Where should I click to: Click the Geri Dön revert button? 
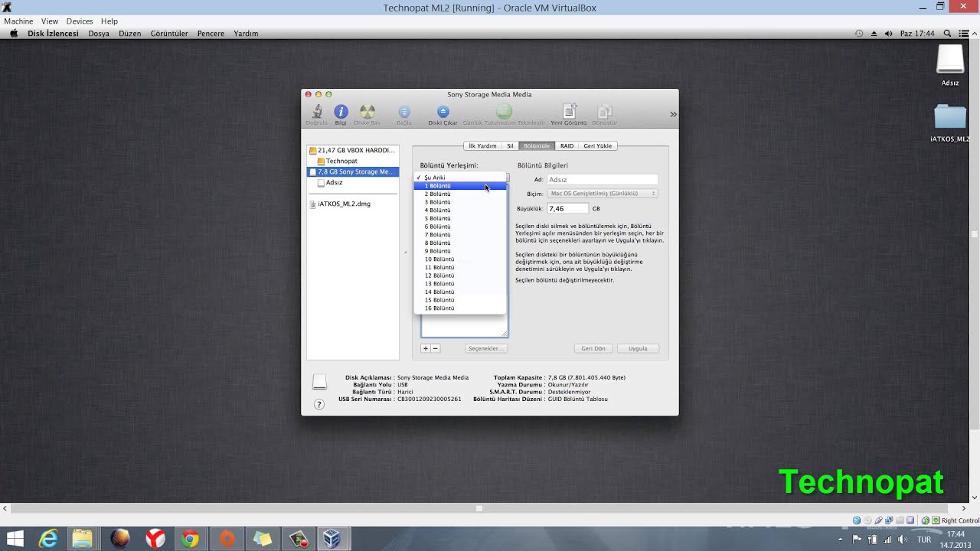[593, 348]
